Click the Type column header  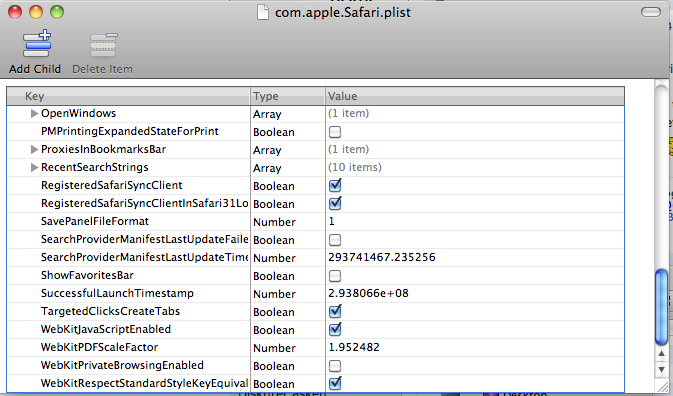[x=288, y=96]
